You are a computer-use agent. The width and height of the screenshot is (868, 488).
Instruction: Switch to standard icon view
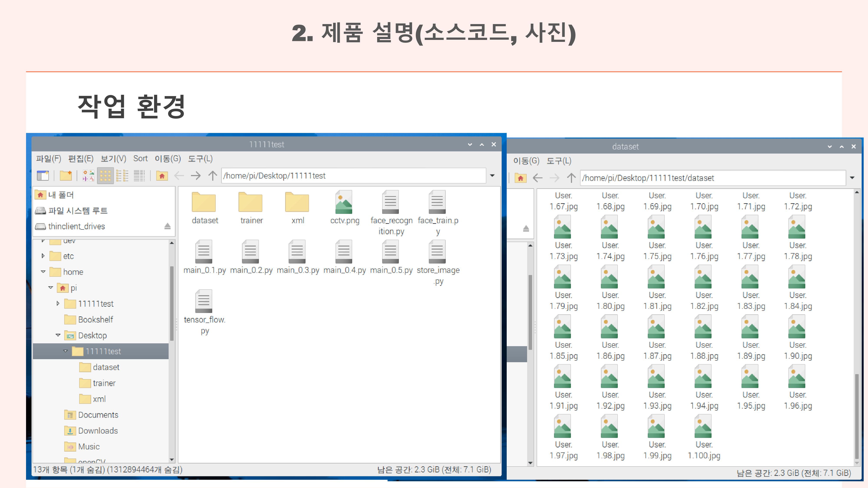pos(105,175)
